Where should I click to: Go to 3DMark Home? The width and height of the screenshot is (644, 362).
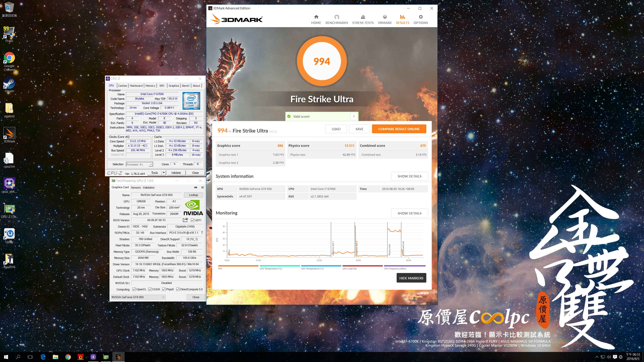(x=316, y=19)
